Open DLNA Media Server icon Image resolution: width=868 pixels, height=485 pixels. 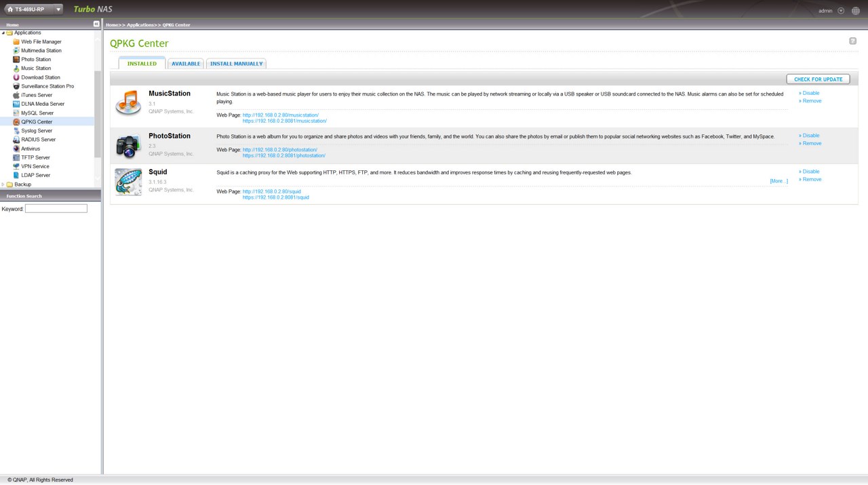click(x=16, y=104)
